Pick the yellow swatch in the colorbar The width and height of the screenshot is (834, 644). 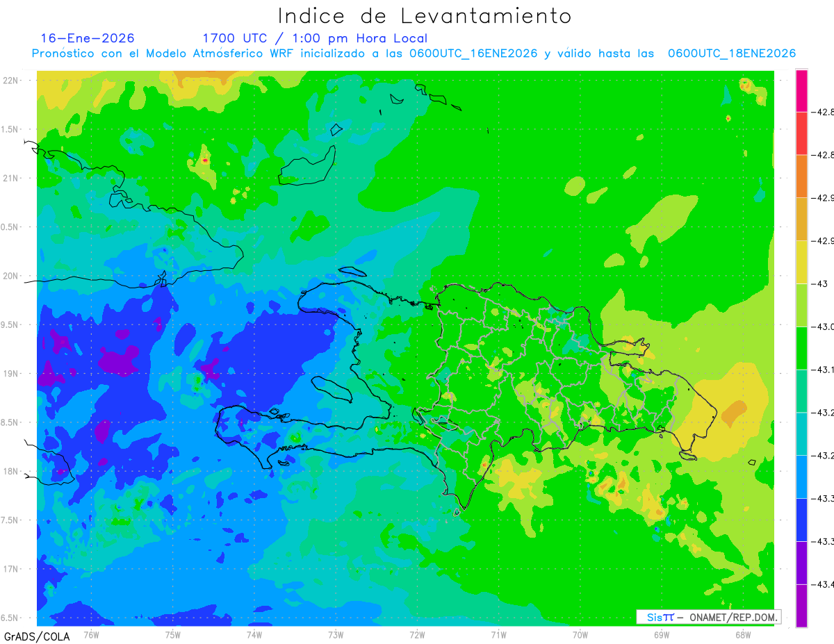tap(801, 262)
